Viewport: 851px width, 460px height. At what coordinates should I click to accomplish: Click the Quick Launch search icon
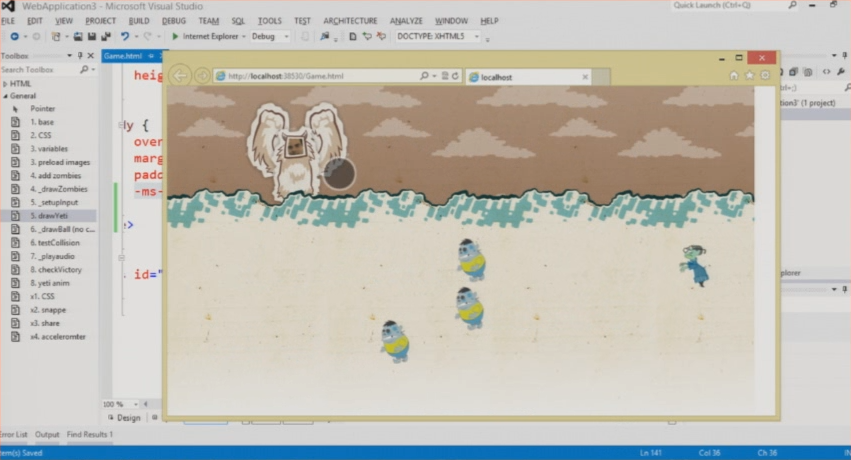coord(793,5)
